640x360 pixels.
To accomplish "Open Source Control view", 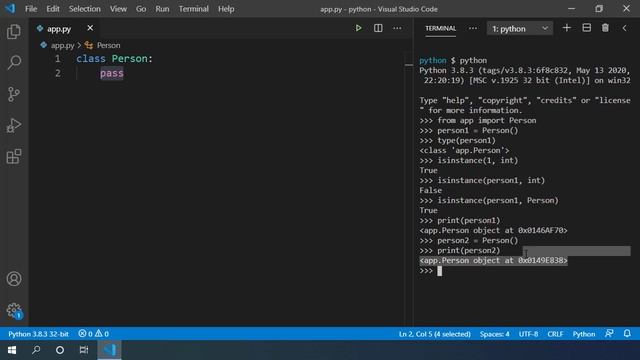I will [x=14, y=94].
